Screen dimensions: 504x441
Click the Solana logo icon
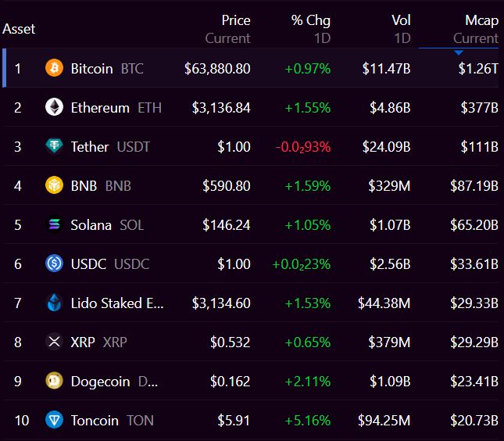tap(54, 224)
